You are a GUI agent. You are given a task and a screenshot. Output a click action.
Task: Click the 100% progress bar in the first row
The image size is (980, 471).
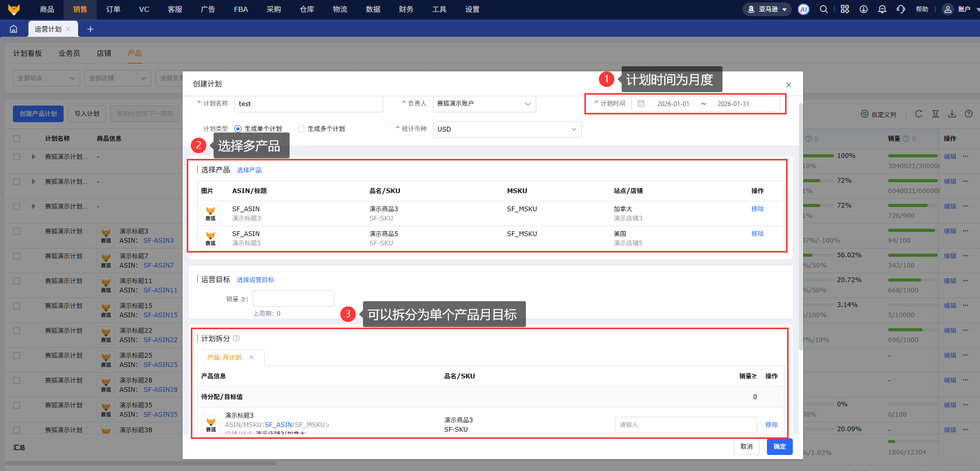tap(819, 156)
